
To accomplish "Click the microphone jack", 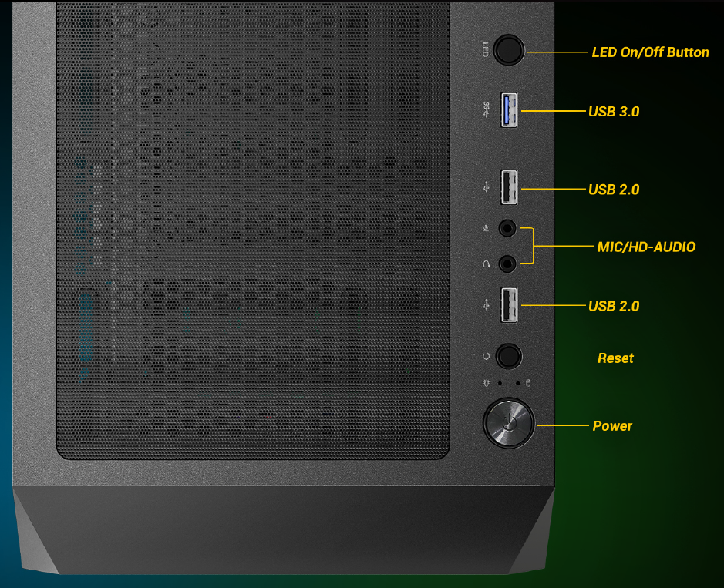I will tap(507, 228).
